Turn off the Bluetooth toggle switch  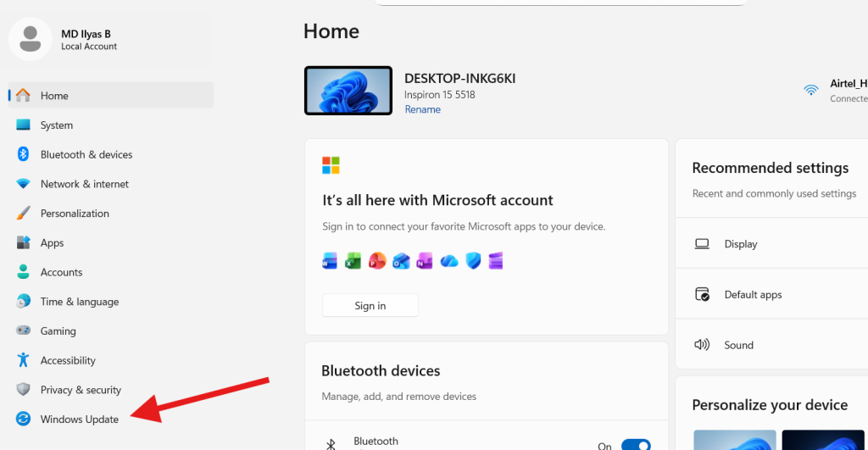click(x=636, y=444)
